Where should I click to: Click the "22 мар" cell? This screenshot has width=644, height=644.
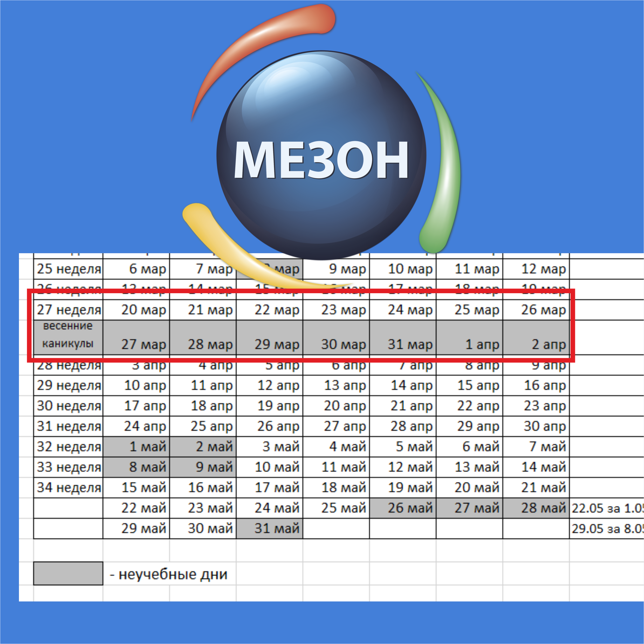pos(270,310)
